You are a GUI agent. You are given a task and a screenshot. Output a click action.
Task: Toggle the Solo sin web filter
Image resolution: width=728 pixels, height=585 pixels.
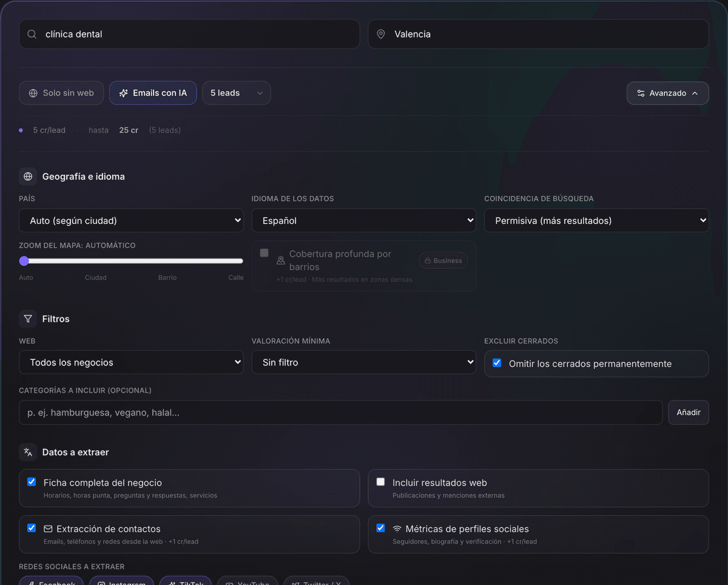(61, 93)
